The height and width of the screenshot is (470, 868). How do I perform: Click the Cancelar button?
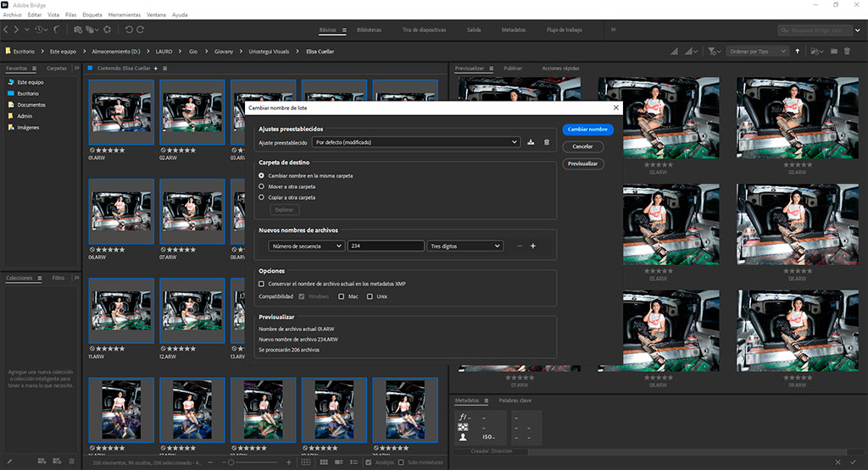(x=582, y=147)
